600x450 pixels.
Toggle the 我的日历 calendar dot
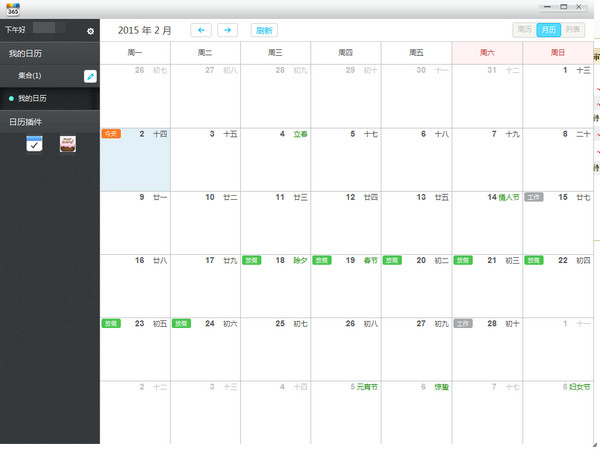point(11,99)
